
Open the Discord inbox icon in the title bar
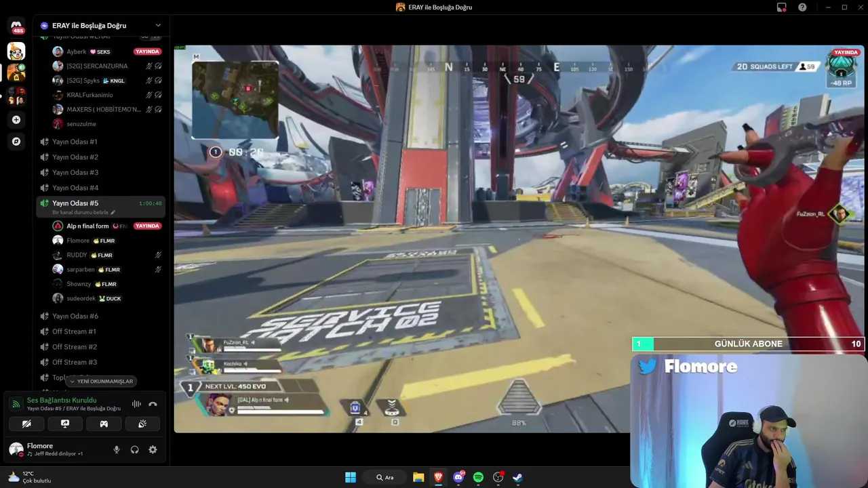tap(782, 7)
